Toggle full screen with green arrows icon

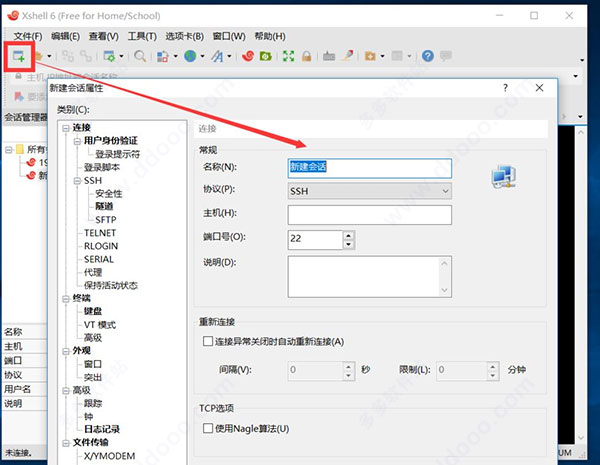pos(289,56)
